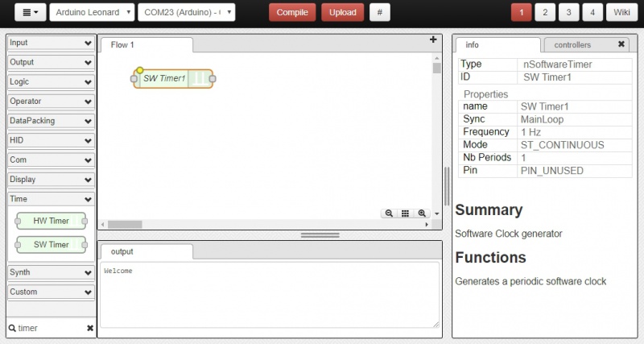Image resolution: width=644 pixels, height=344 pixels.
Task: Zoom in the flow canvas
Action: [422, 213]
